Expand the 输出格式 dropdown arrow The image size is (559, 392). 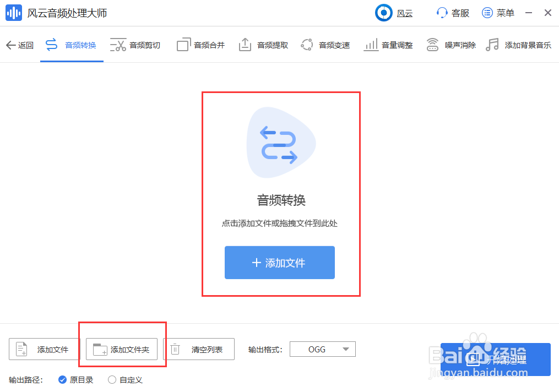coord(345,349)
